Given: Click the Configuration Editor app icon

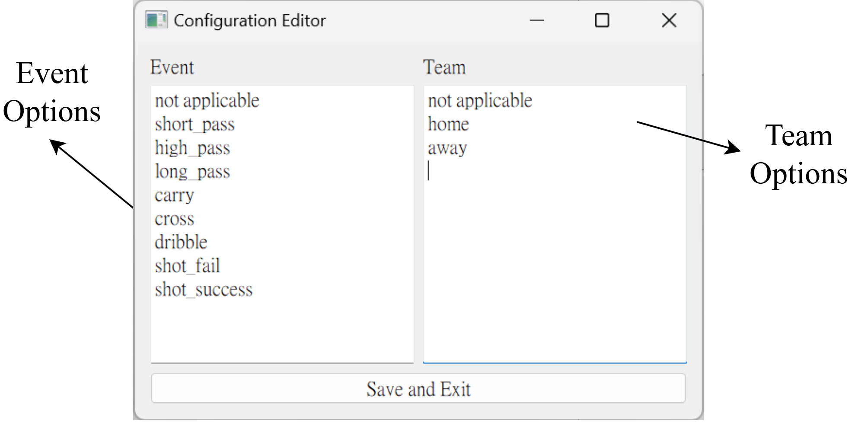Looking at the screenshot, I should click(x=156, y=20).
